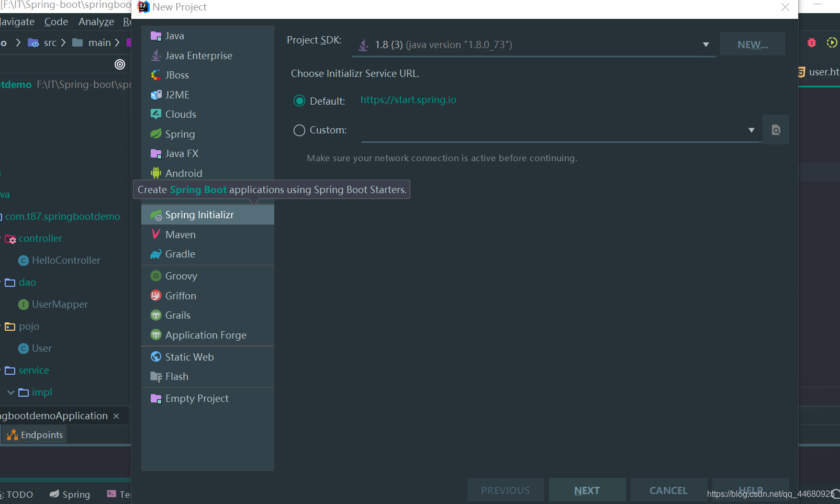
Task: Click the NEXT button
Action: pos(587,490)
